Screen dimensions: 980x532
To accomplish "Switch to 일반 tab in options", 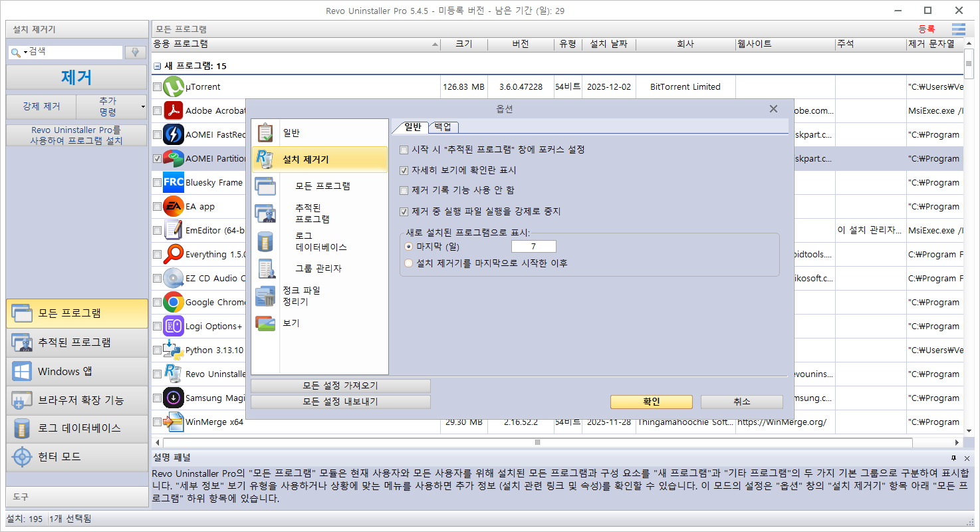I will coord(412,127).
